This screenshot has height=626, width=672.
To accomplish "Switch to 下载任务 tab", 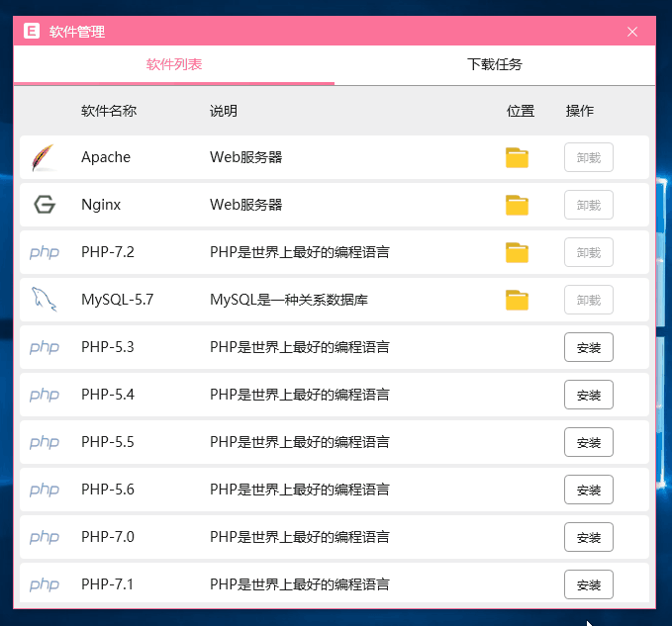I will point(495,64).
